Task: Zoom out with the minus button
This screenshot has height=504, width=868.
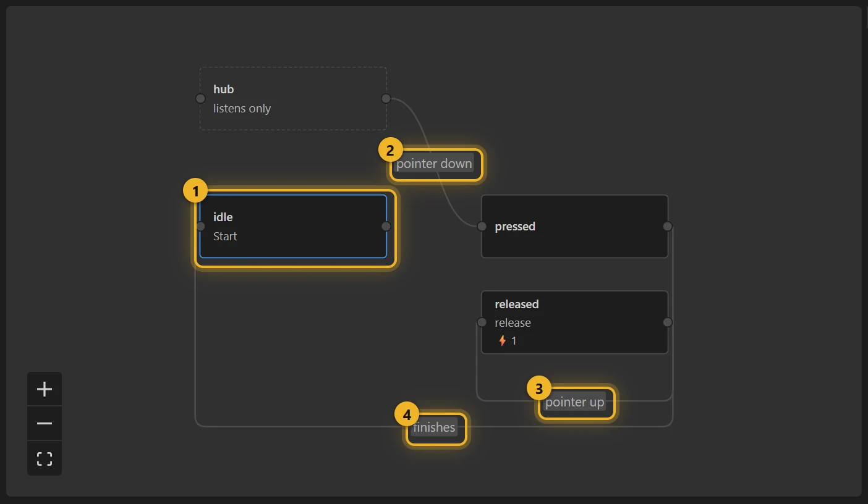Action: tap(45, 424)
